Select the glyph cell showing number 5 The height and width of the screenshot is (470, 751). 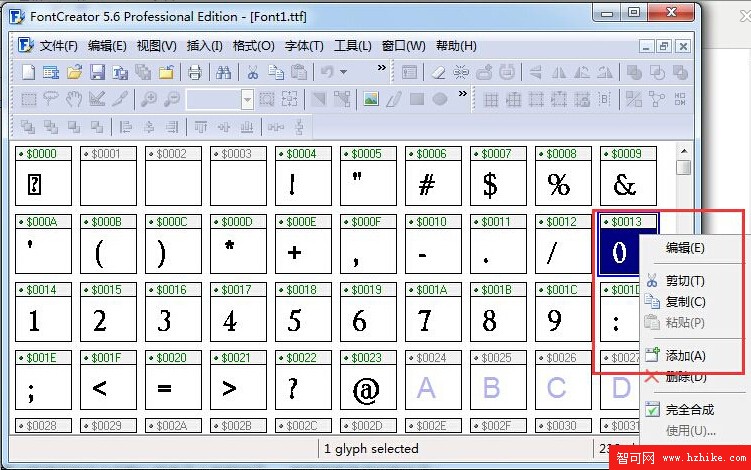coord(294,321)
